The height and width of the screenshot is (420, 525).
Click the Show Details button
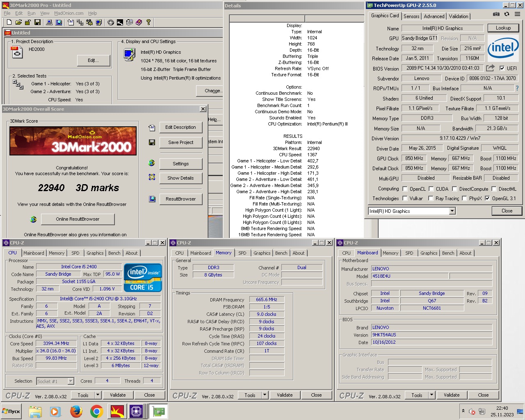tap(180, 178)
